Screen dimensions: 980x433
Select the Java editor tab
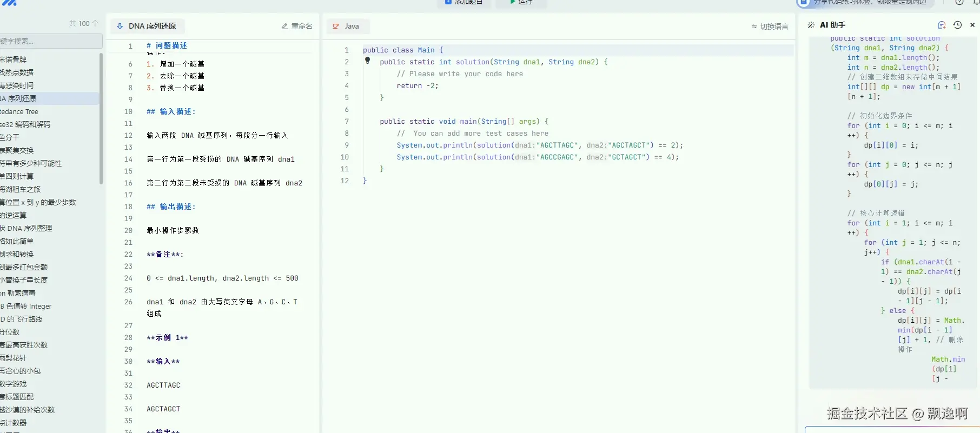(x=348, y=26)
